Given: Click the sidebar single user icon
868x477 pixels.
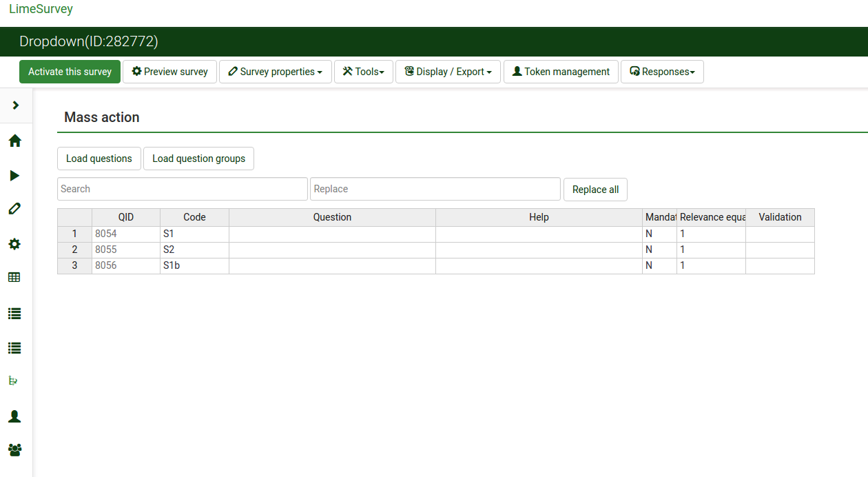Looking at the screenshot, I should [14, 416].
